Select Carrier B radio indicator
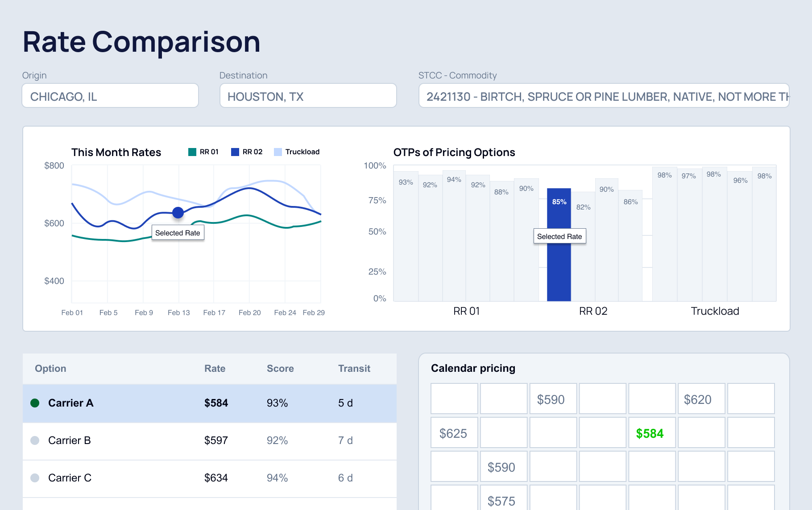The width and height of the screenshot is (812, 510). pyautogui.click(x=35, y=440)
